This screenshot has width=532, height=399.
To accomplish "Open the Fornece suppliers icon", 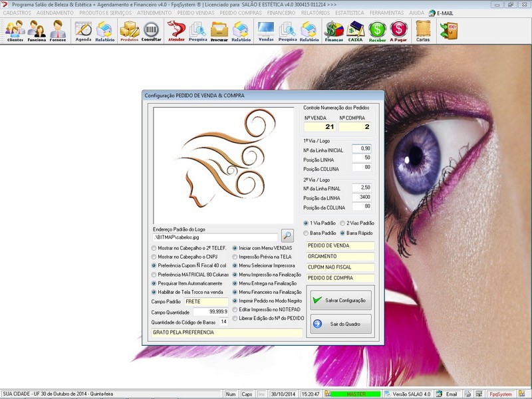I will tap(58, 31).
